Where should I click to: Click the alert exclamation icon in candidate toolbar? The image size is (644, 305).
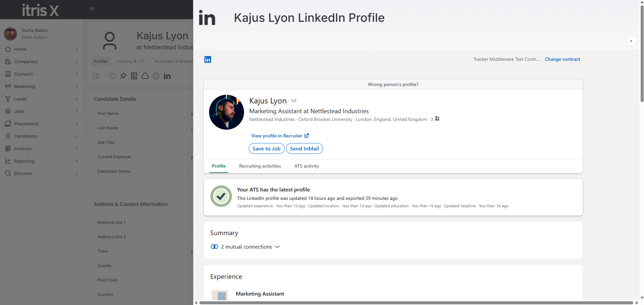tap(156, 76)
